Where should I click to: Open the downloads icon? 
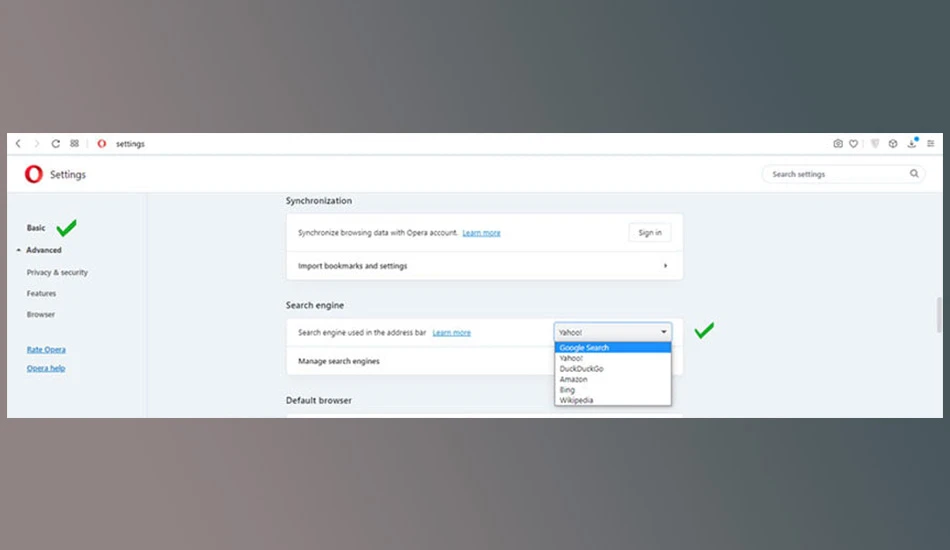point(912,144)
